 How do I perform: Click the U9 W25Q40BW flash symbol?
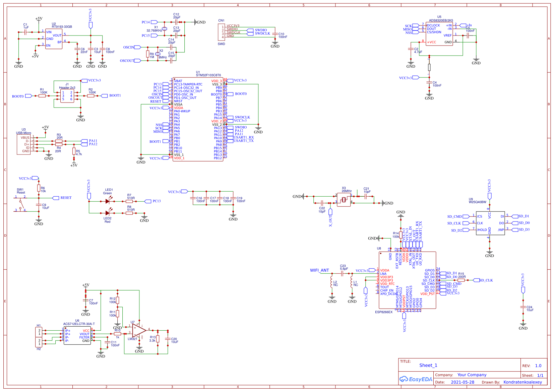pyautogui.click(x=490, y=223)
